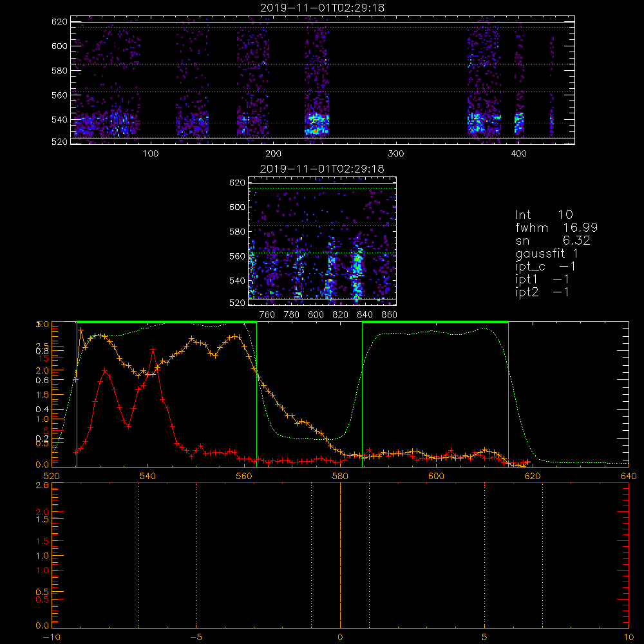The image size is (644, 644).
Task: Click x-axis label 780 on the middle plot
Action: 292,315
